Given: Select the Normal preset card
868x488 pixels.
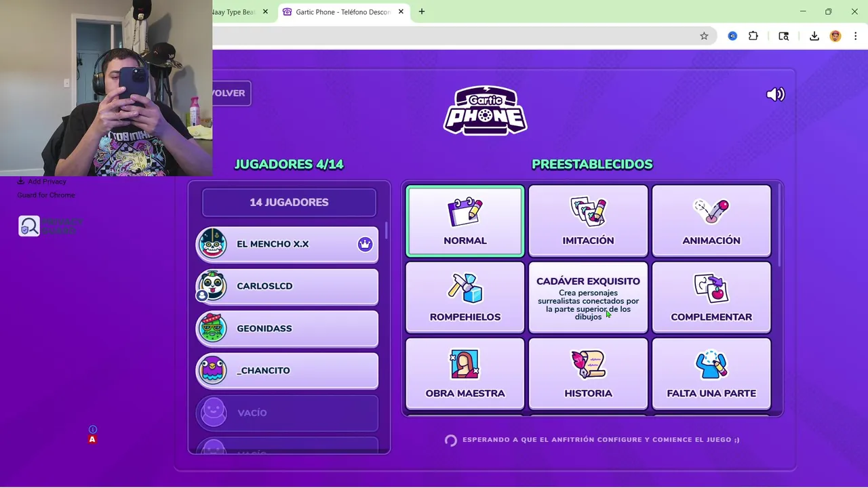Looking at the screenshot, I should pyautogui.click(x=465, y=221).
